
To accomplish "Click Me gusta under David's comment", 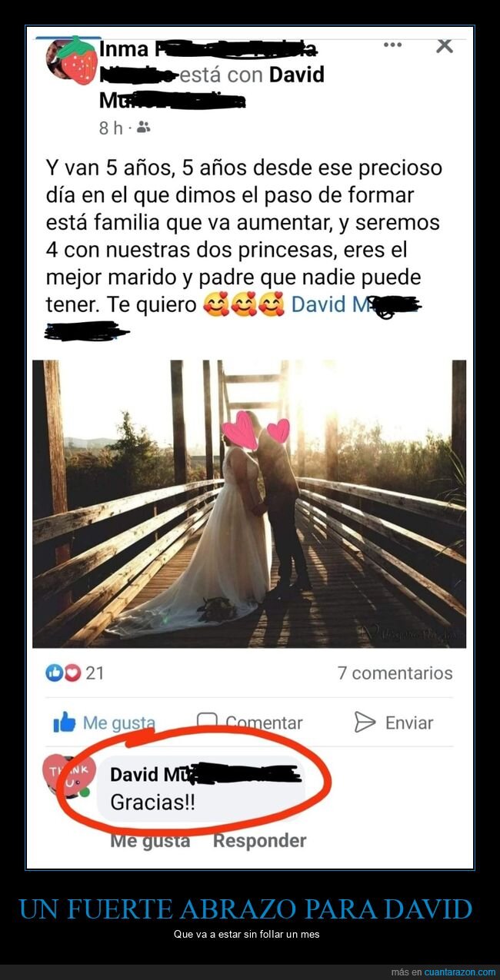I will coord(150,841).
